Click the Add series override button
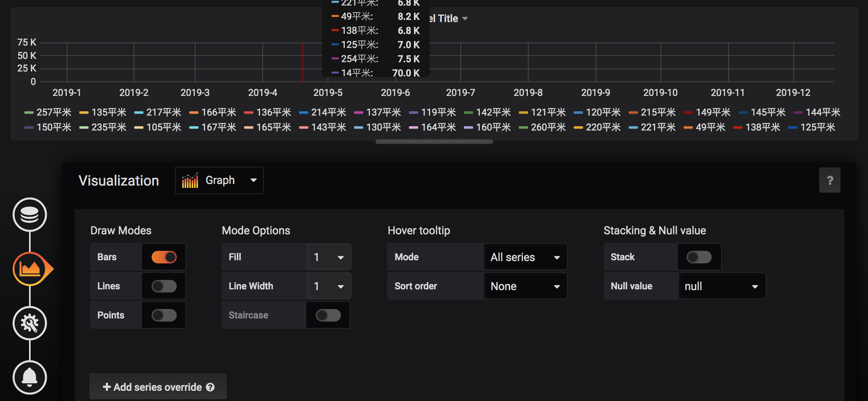 (157, 387)
